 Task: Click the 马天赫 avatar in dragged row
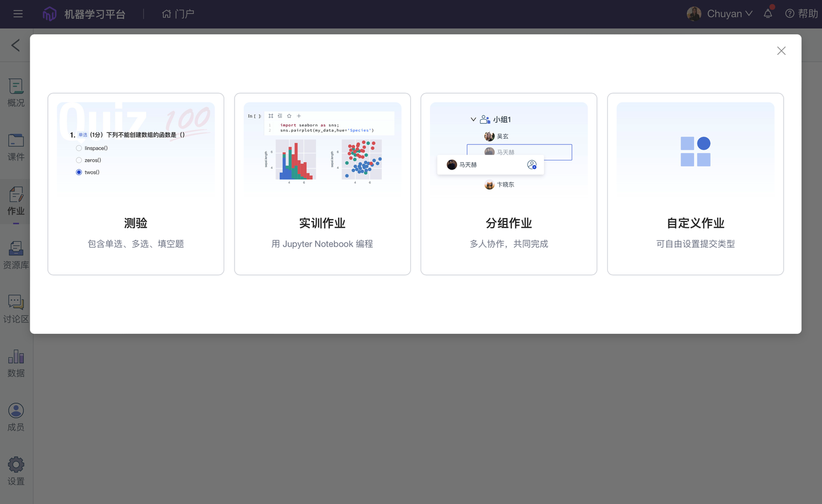pos(452,165)
